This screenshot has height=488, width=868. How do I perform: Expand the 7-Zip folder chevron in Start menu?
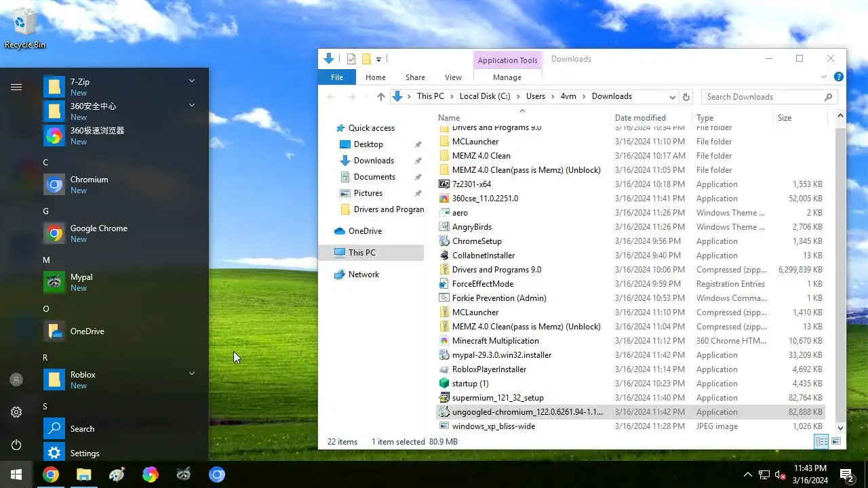(x=192, y=81)
